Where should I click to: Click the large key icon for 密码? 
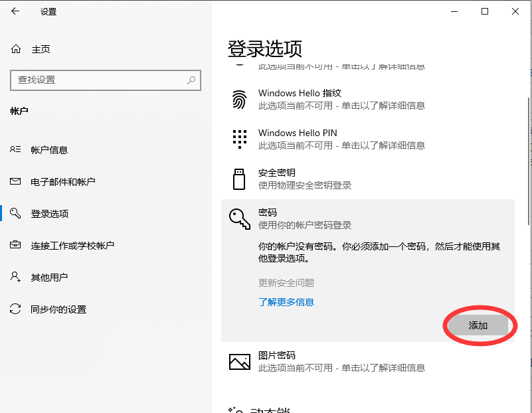pyautogui.click(x=240, y=219)
